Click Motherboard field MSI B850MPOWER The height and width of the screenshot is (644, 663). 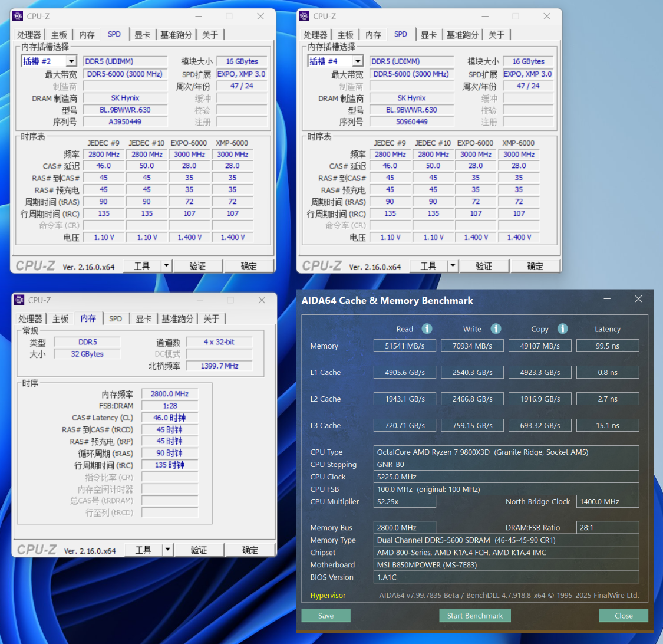click(x=506, y=564)
